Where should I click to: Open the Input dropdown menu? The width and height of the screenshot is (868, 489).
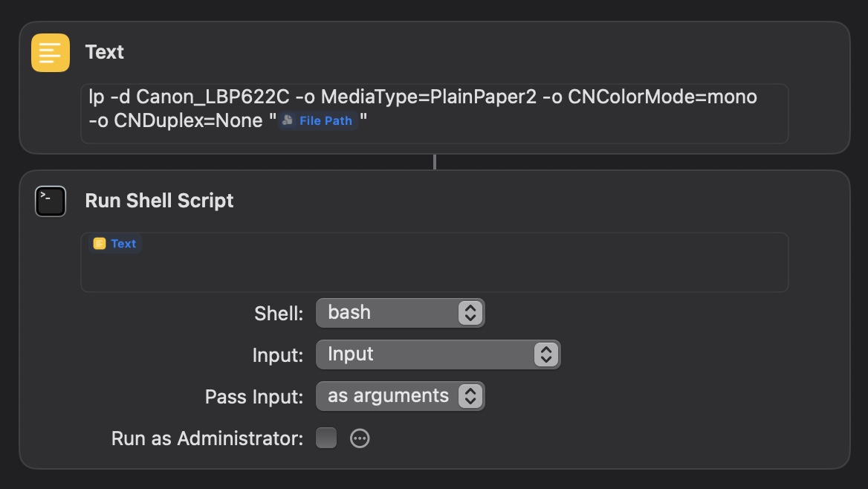tap(438, 354)
